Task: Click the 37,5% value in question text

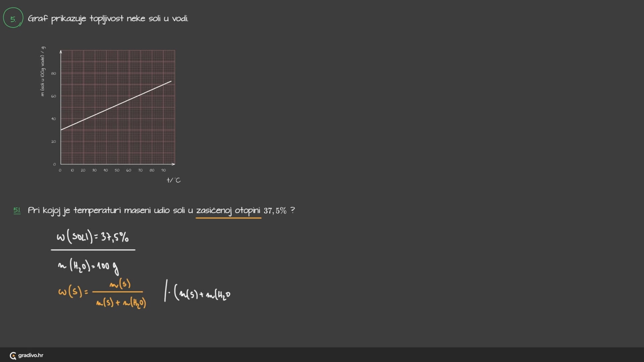Action: click(x=275, y=210)
